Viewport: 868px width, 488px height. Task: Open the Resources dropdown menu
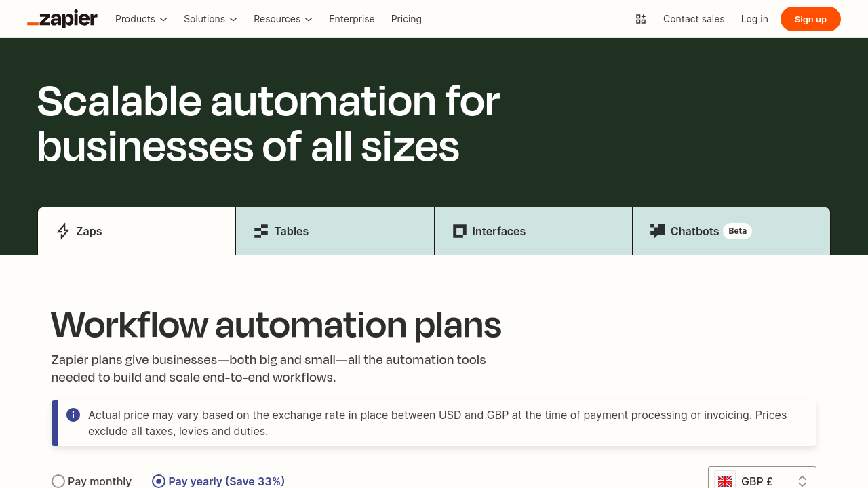pos(283,19)
